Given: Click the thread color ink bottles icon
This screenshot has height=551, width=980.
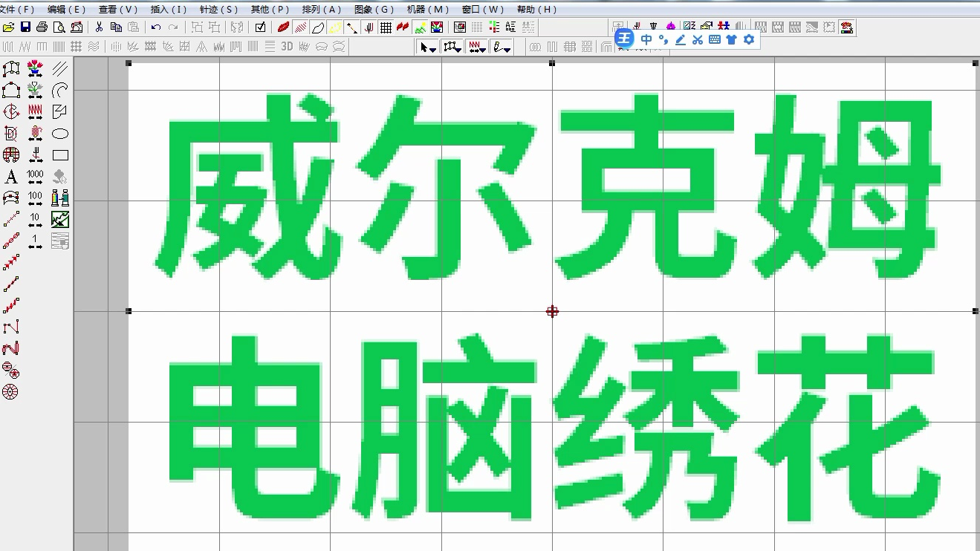Looking at the screenshot, I should pyautogui.click(x=60, y=198).
